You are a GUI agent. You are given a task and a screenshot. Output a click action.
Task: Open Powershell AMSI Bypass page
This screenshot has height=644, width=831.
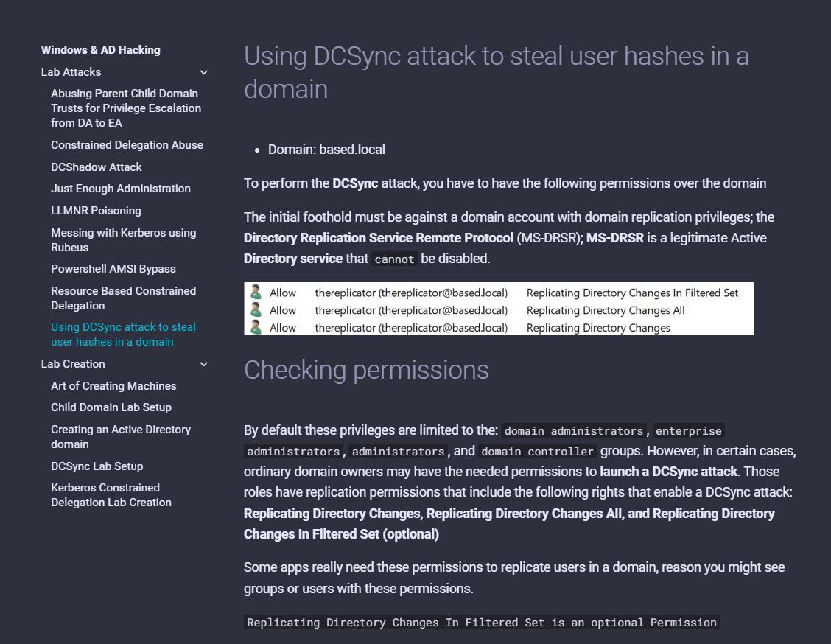(113, 269)
